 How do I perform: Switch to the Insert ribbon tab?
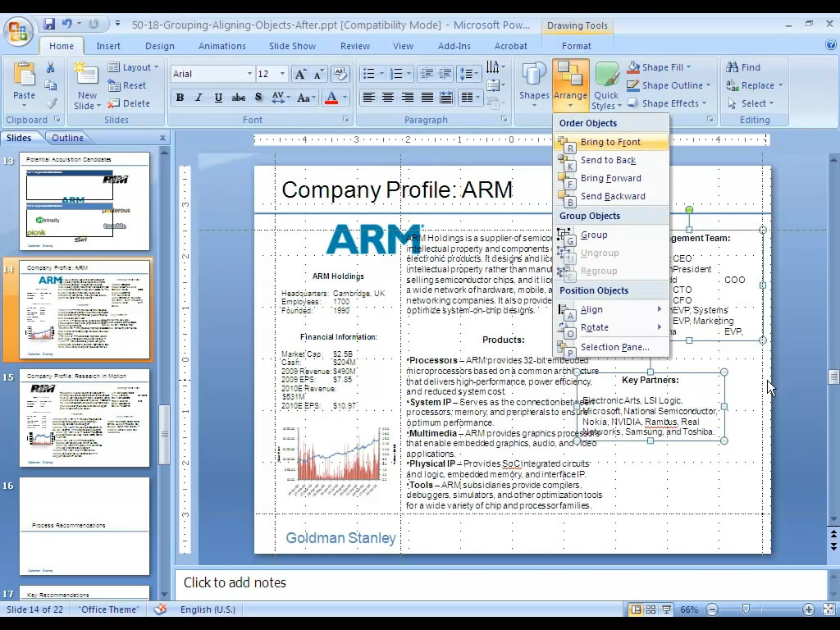click(108, 46)
